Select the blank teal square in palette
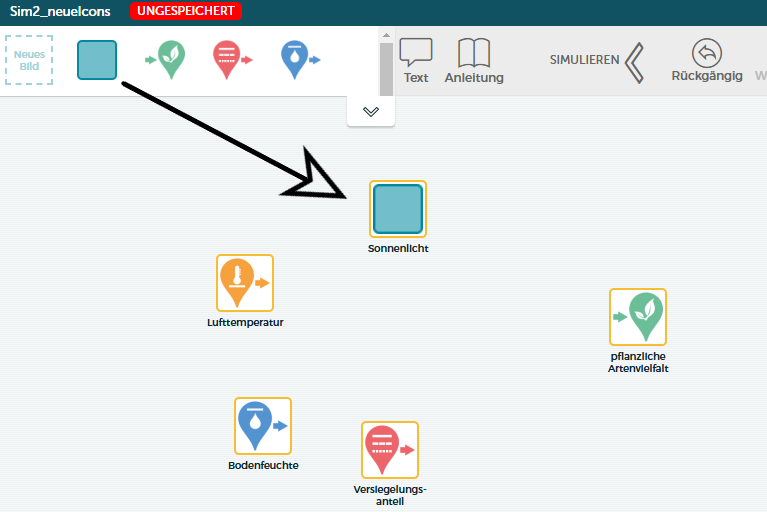The image size is (767, 512). coord(97,60)
